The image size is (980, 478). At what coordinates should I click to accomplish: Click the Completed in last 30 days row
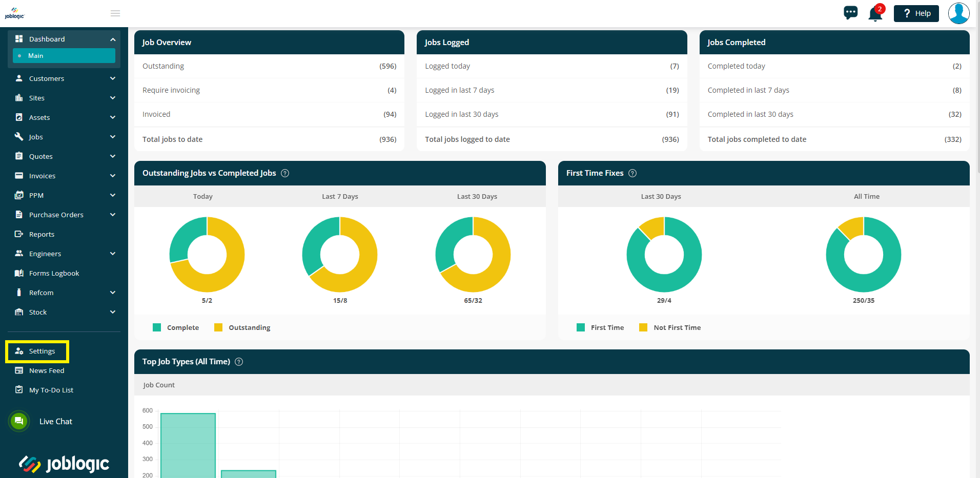(x=834, y=114)
